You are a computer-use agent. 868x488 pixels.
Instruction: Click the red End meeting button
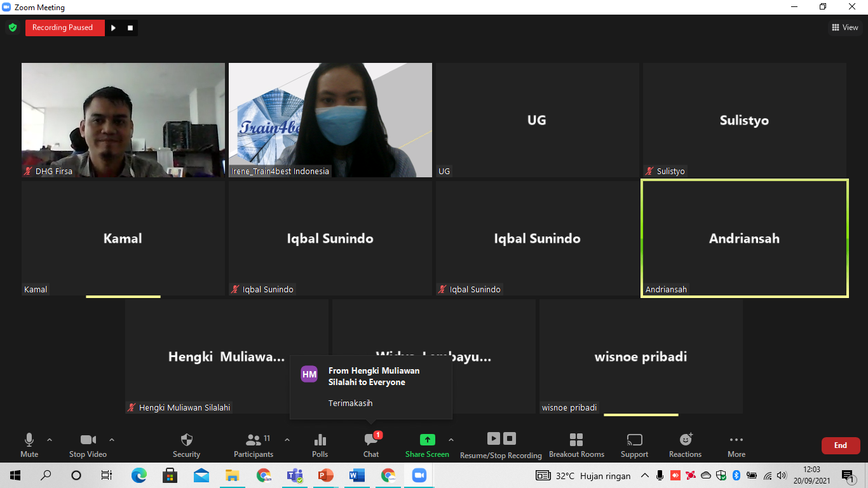[840, 445]
